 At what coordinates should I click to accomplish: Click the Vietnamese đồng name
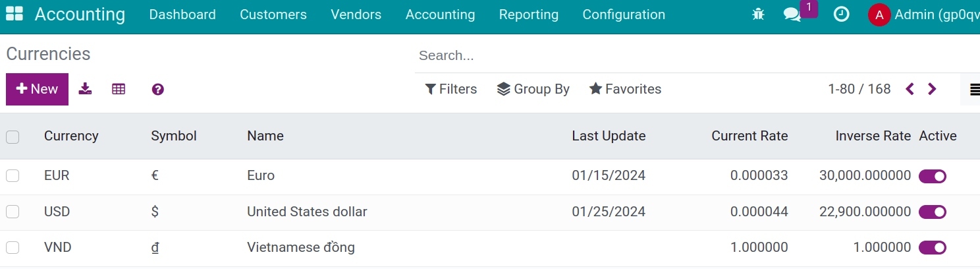(301, 248)
